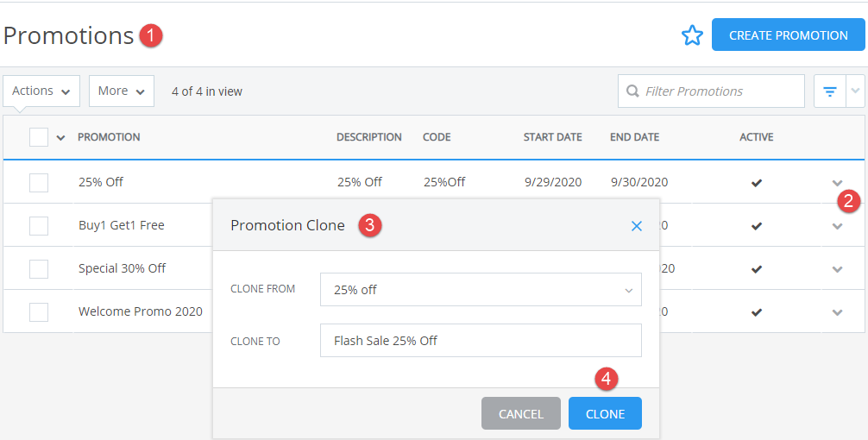Check the Welcome Promo 2020 checkbox
This screenshot has width=868, height=440.
pyautogui.click(x=39, y=312)
